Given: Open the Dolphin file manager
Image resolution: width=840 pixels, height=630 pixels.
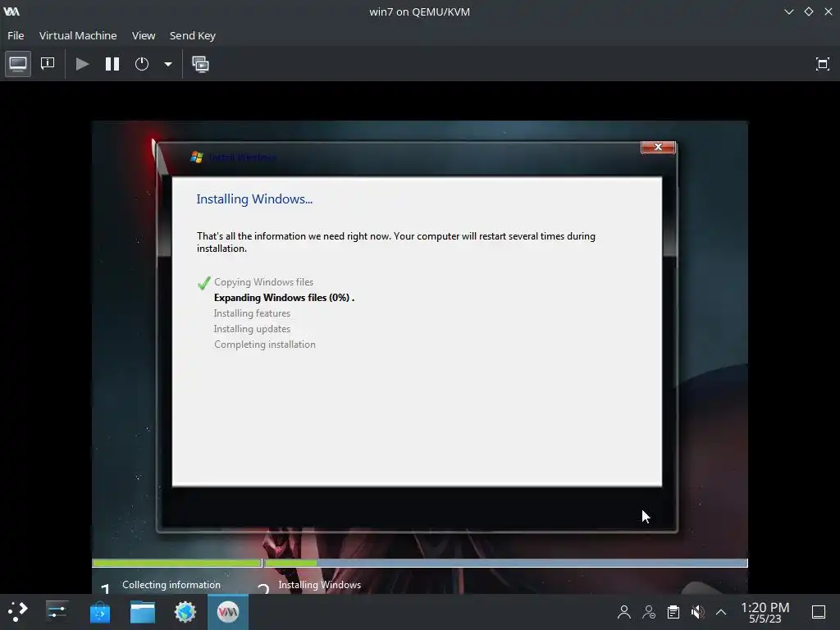Looking at the screenshot, I should coord(143,612).
